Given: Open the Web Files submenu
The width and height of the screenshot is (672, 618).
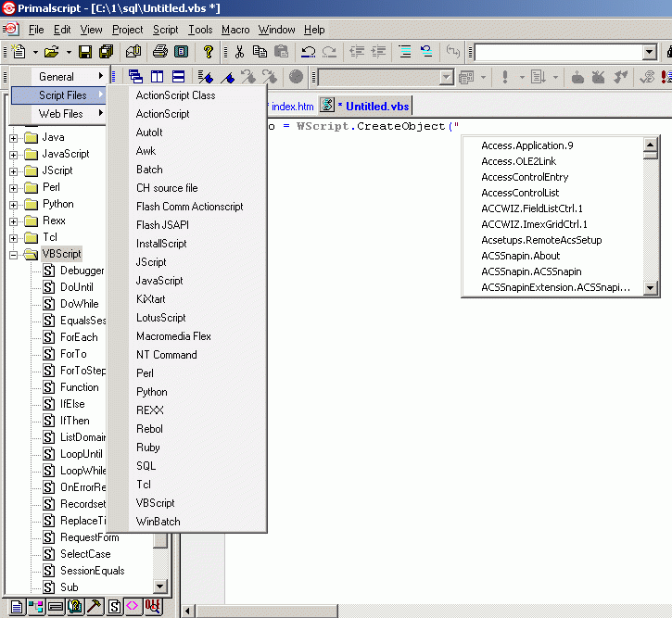Looking at the screenshot, I should pyautogui.click(x=58, y=113).
